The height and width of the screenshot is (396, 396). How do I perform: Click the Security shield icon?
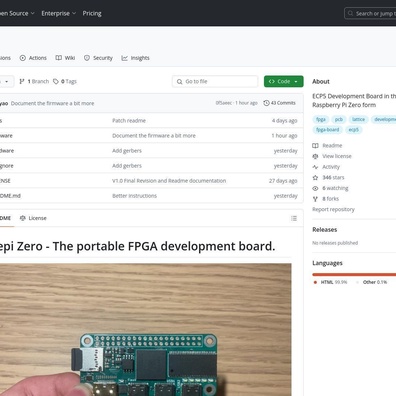[87, 58]
